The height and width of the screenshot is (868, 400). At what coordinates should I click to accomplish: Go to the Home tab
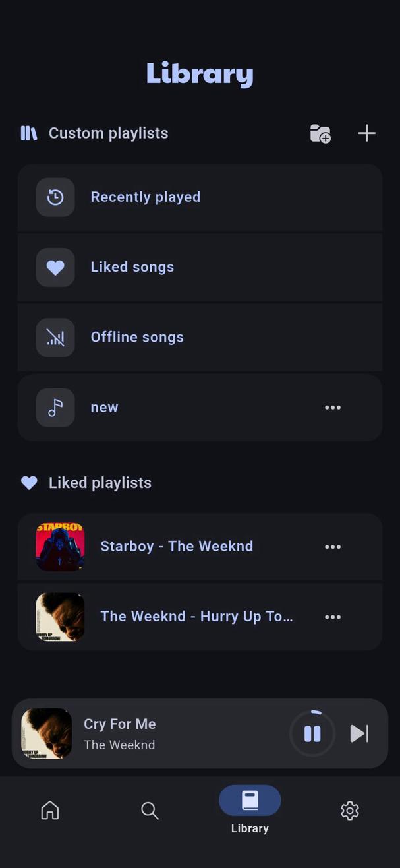click(x=49, y=810)
